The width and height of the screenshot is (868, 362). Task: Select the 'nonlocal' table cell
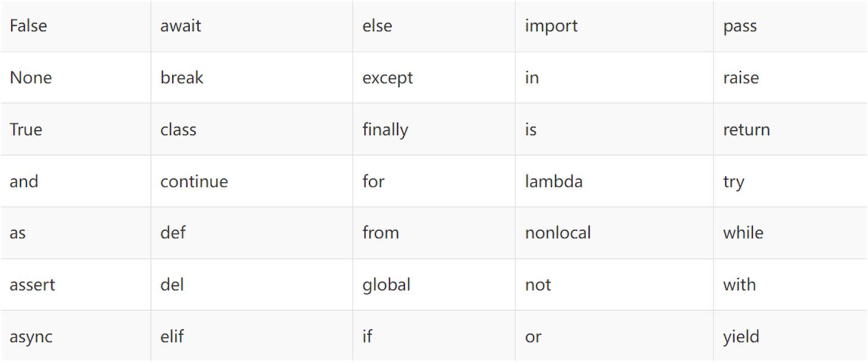click(x=614, y=233)
